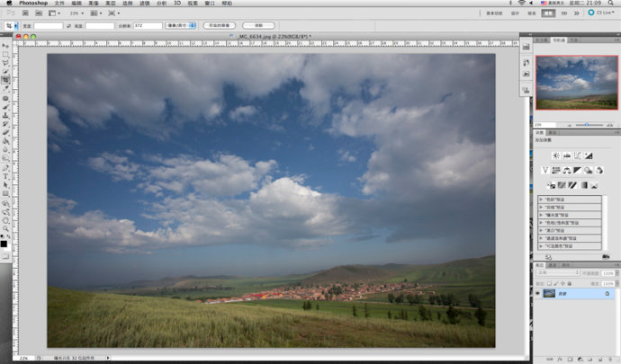The height and width of the screenshot is (364, 621).
Task: Open the layer blend mode dropdown
Action: pos(556,273)
